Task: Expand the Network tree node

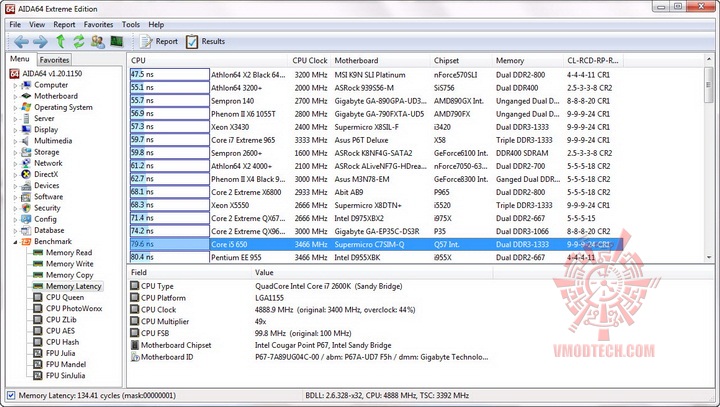Action: (15, 163)
